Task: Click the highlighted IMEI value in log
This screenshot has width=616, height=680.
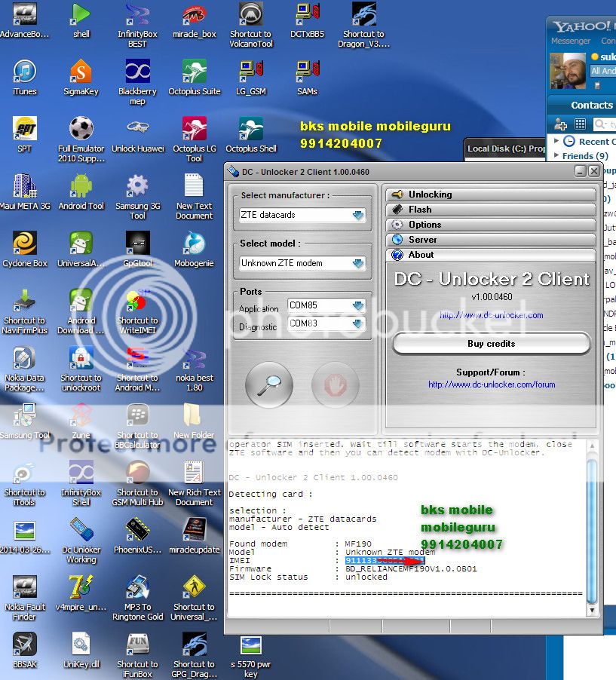Action: pyautogui.click(x=385, y=560)
